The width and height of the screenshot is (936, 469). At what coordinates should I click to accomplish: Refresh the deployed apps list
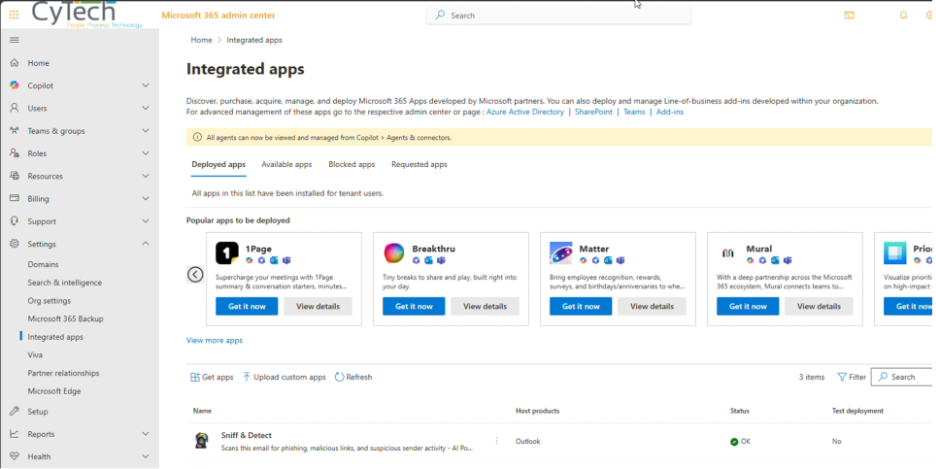point(353,377)
